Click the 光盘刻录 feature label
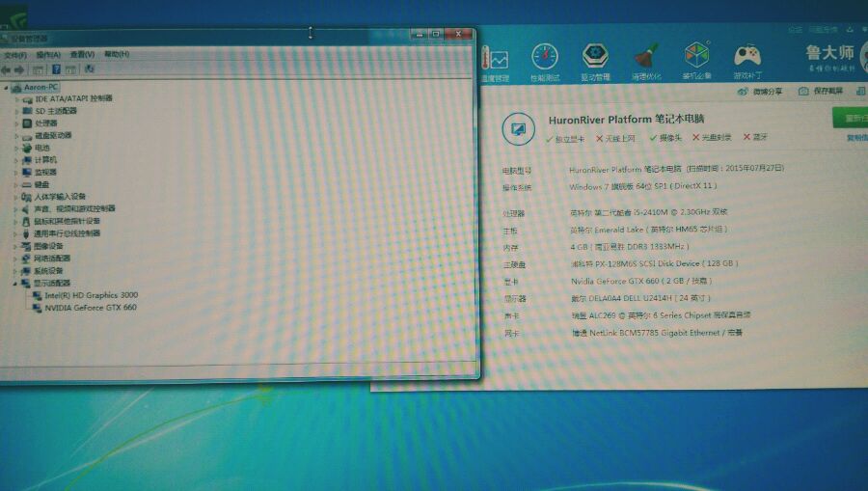Image resolution: width=868 pixels, height=491 pixels. (717, 137)
